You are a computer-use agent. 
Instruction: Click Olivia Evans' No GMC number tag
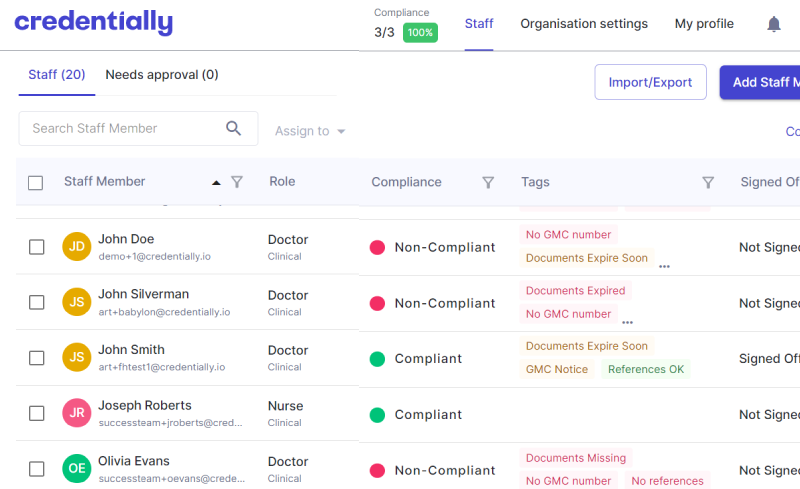coord(568,481)
